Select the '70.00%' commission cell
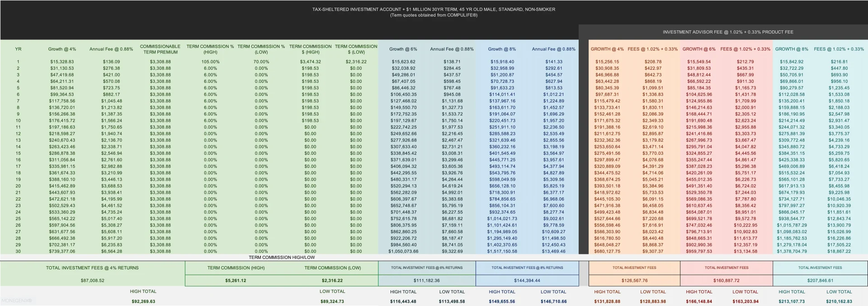868x306 pixels. pos(261,62)
